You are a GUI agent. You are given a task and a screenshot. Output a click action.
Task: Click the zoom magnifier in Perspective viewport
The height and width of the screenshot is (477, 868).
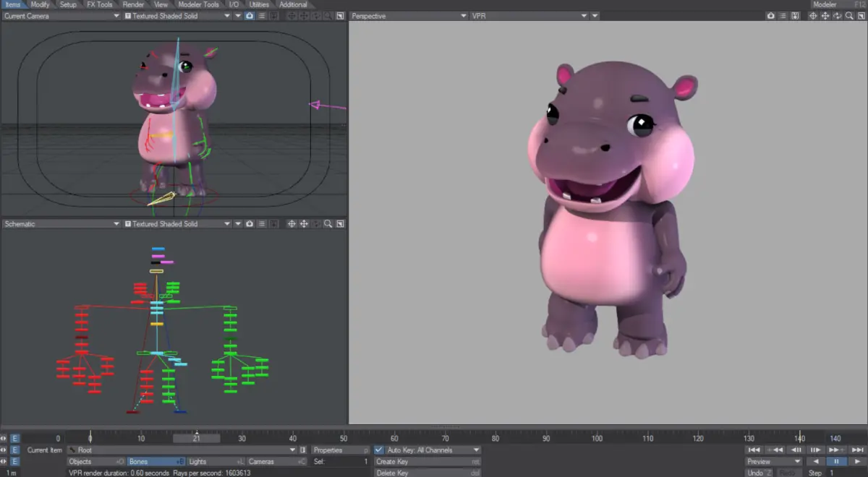tap(849, 16)
